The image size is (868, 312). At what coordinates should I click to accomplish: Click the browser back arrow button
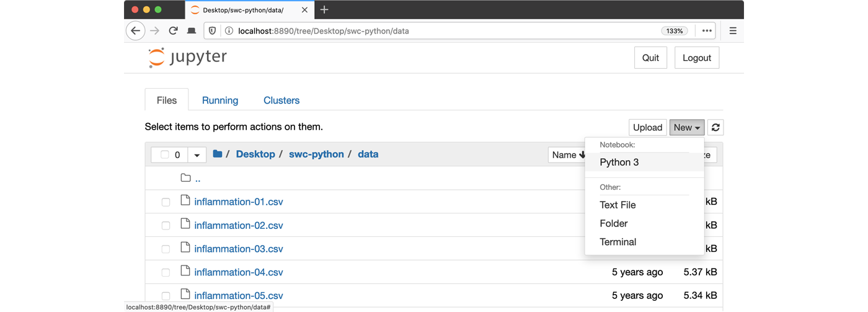[135, 30]
